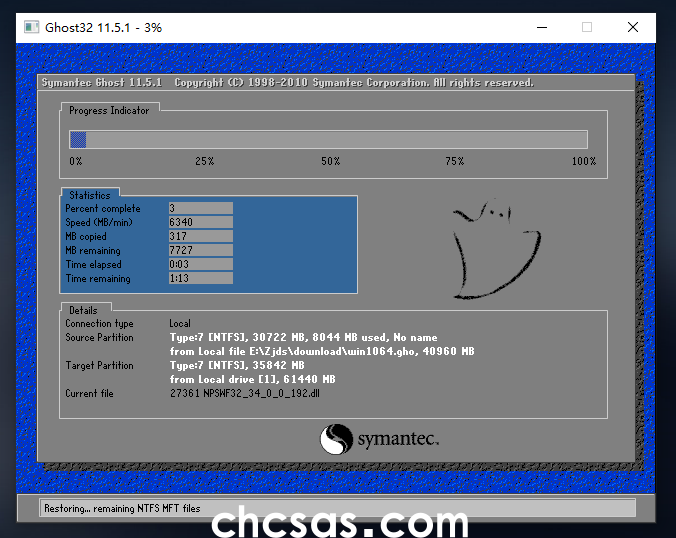Click the current file 'NPSWF32_34_0_0_192.dll'
The image size is (676, 538).
click(261, 393)
